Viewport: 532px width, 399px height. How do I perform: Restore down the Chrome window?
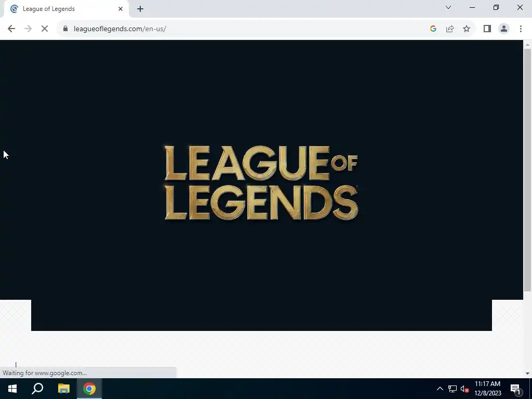496,7
